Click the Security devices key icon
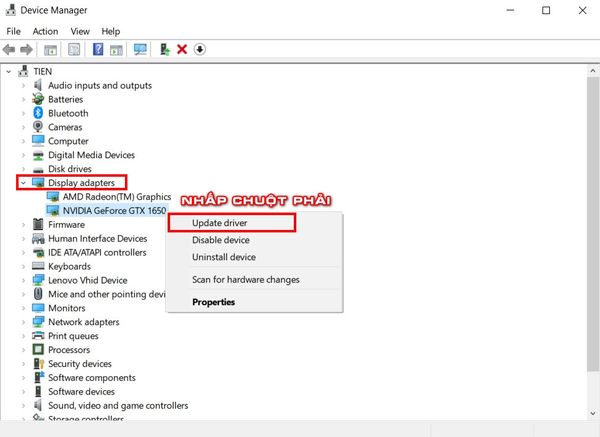This screenshot has width=600, height=437. click(x=39, y=364)
